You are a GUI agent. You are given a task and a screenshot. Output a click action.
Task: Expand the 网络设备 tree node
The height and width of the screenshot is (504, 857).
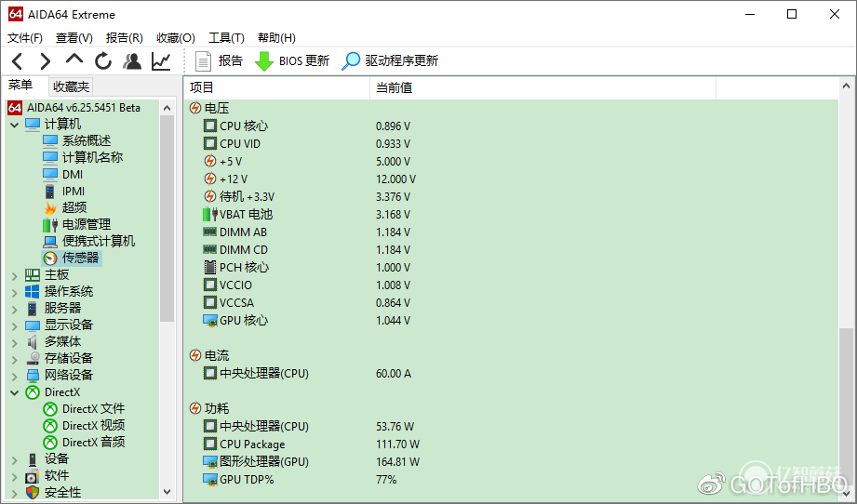[x=15, y=377]
